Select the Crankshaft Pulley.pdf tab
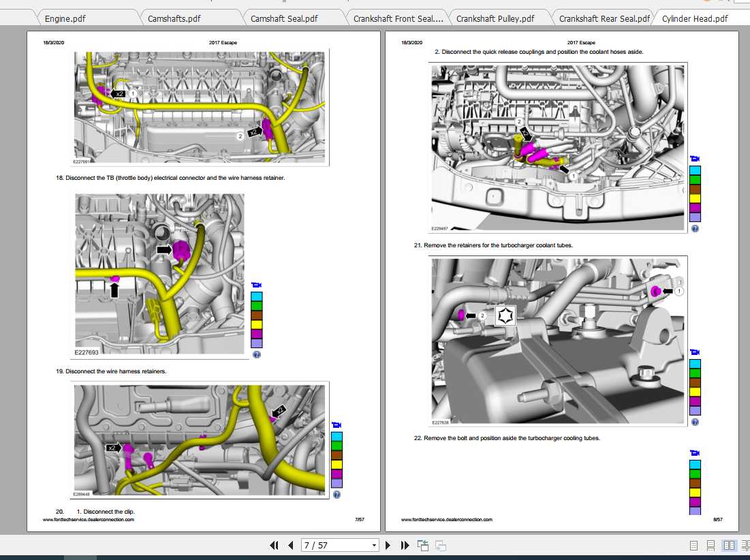The image size is (750, 560). click(495, 18)
